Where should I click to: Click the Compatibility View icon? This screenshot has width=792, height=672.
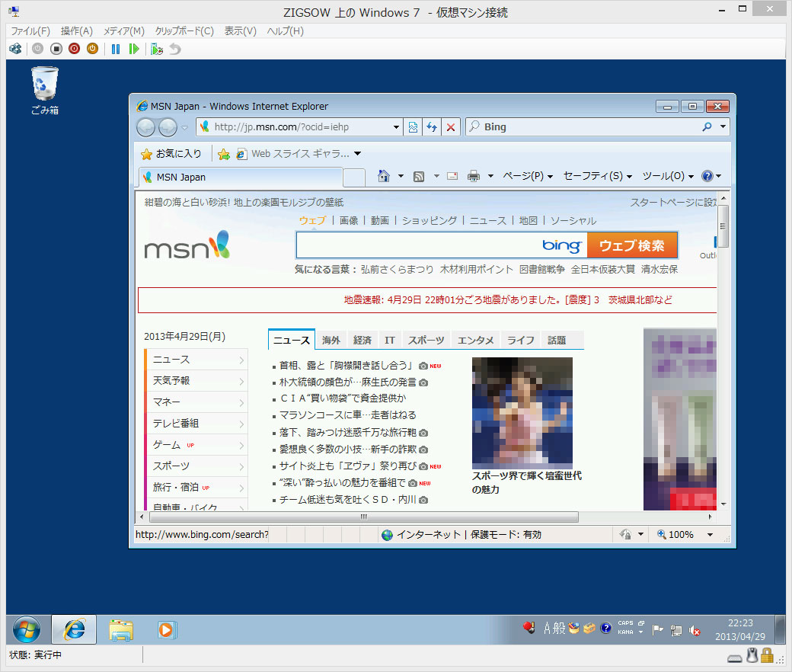tap(413, 126)
